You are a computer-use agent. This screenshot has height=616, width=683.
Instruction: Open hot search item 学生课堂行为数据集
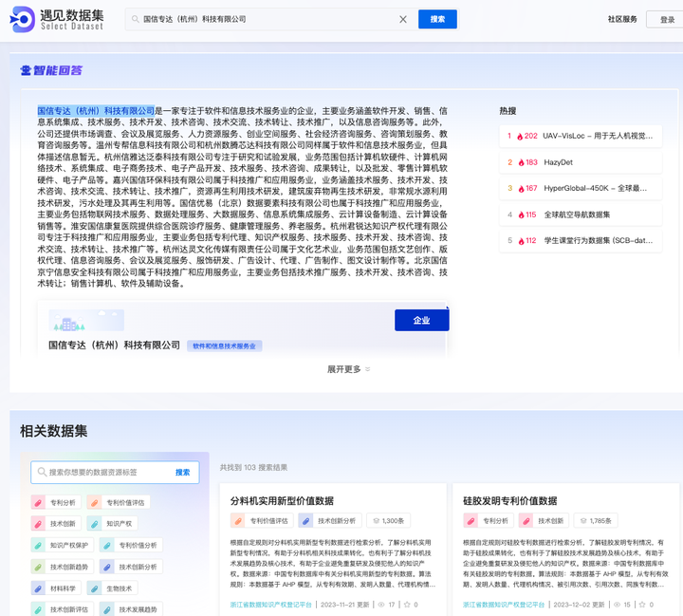point(581,241)
